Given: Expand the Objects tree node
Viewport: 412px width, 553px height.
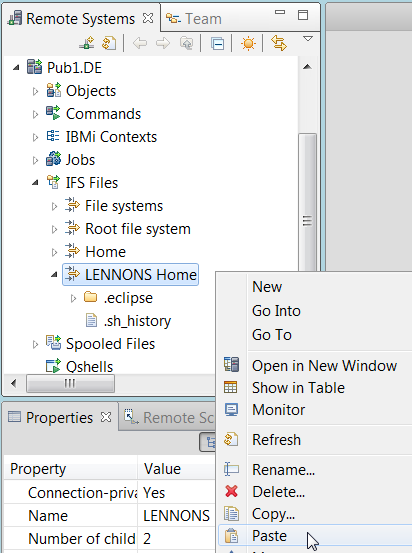Looking at the screenshot, I should pos(35,92).
